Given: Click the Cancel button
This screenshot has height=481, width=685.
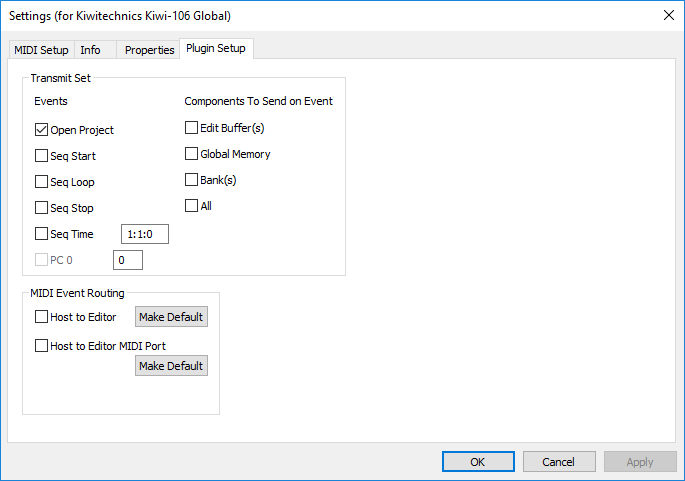Looking at the screenshot, I should pos(559,462).
